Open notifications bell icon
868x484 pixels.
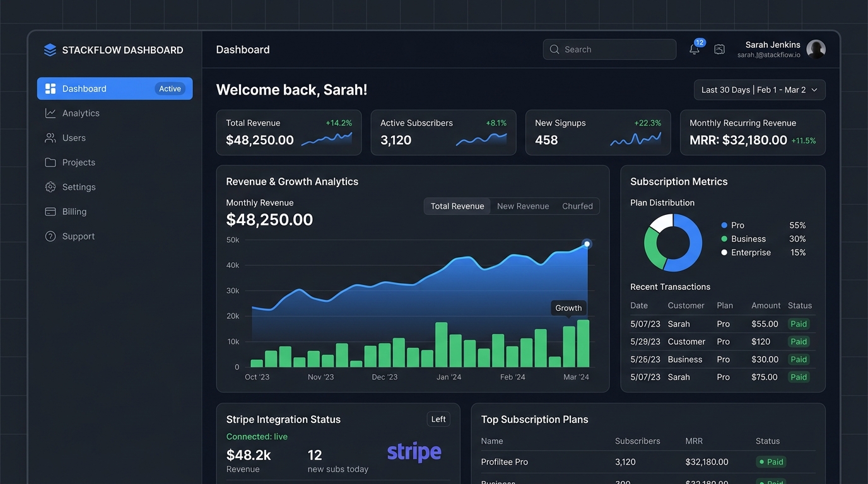tap(694, 50)
